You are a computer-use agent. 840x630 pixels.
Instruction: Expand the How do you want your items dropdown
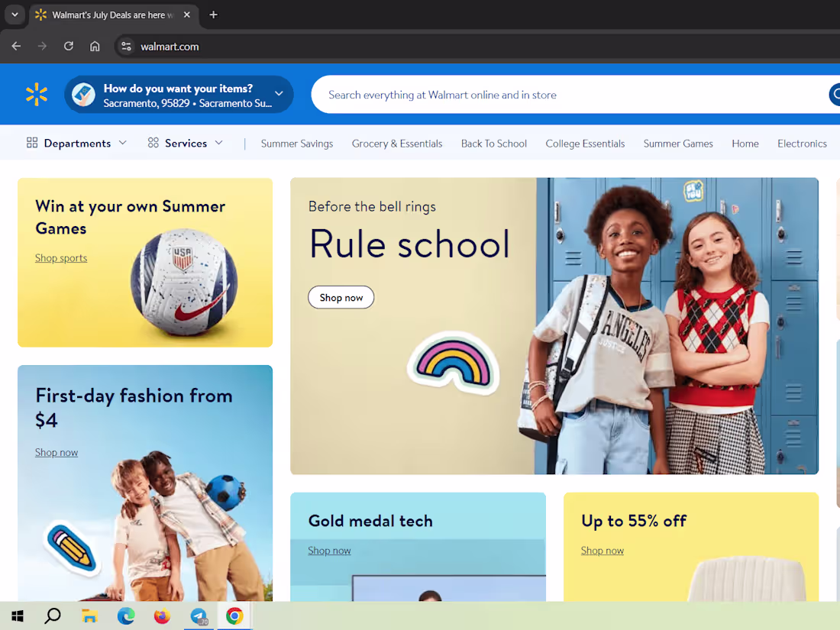click(x=279, y=93)
